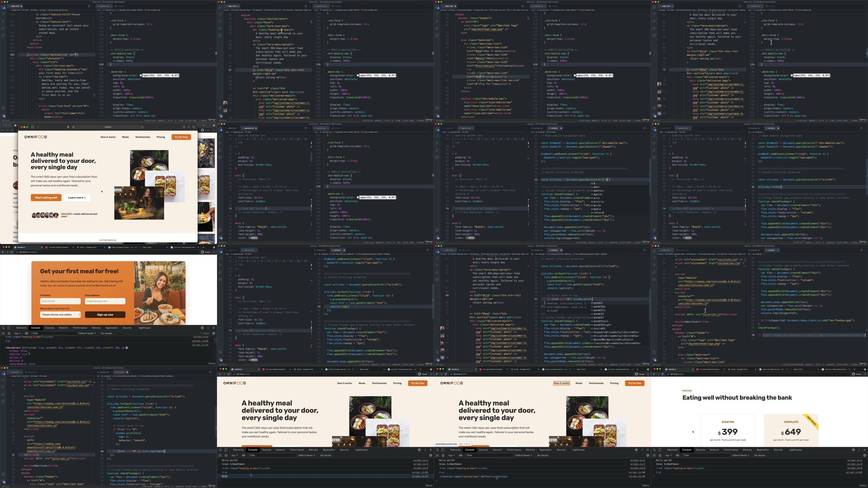The image size is (868, 488).
Task: Toggle the Safari sidebar panel icon
Action: point(33,127)
